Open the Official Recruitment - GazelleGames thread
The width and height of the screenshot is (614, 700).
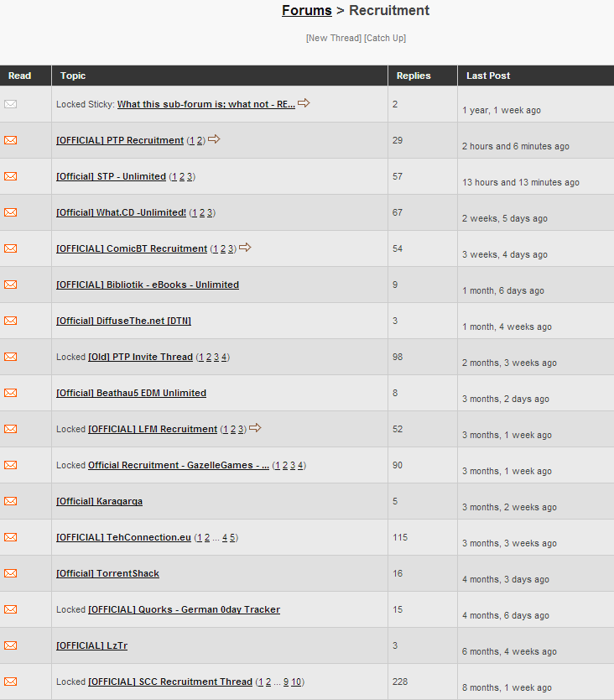[x=179, y=465]
